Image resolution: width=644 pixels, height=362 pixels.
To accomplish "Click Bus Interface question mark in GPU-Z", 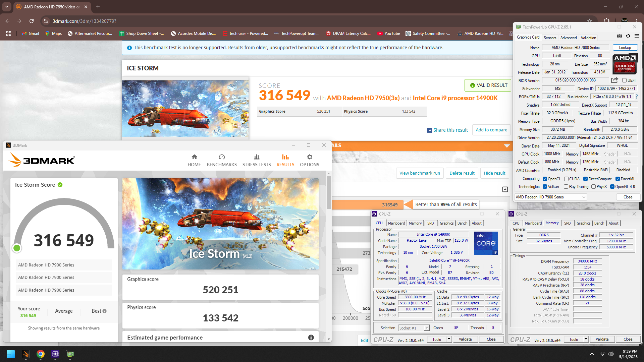I will [x=636, y=97].
